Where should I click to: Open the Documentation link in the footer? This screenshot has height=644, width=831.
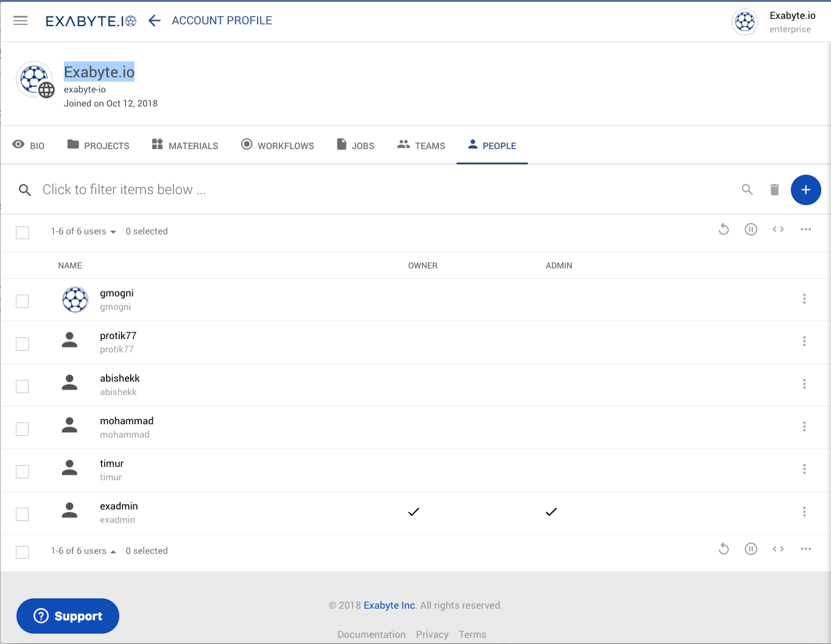pyautogui.click(x=371, y=634)
